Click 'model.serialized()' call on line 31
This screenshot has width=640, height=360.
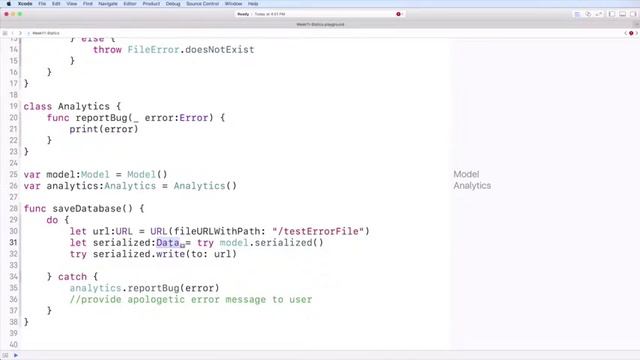click(x=271, y=243)
